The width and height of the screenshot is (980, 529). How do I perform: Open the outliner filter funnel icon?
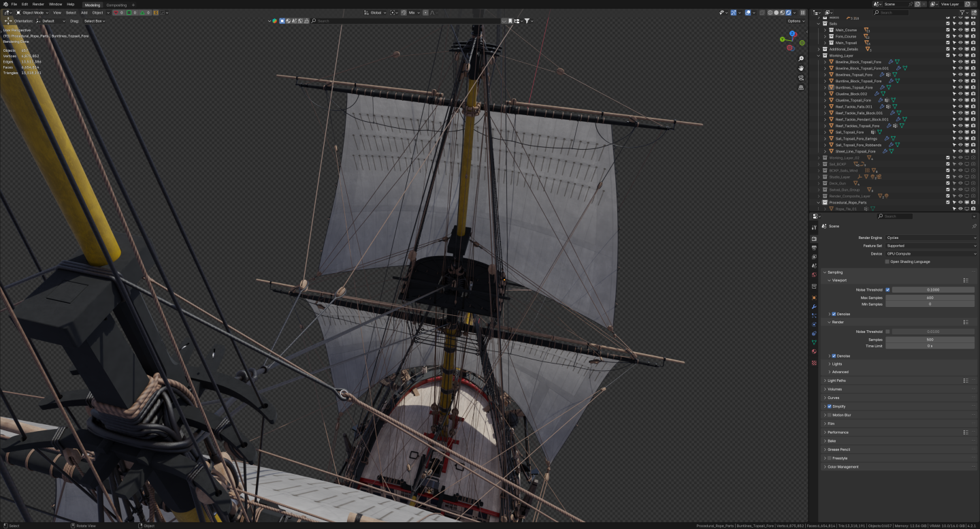tap(962, 12)
